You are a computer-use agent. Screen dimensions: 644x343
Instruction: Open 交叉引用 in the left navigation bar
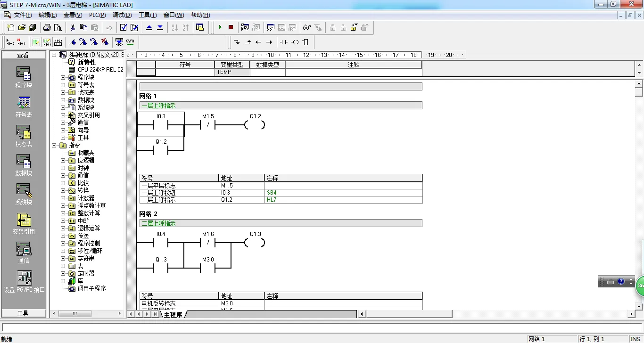pos(24,224)
